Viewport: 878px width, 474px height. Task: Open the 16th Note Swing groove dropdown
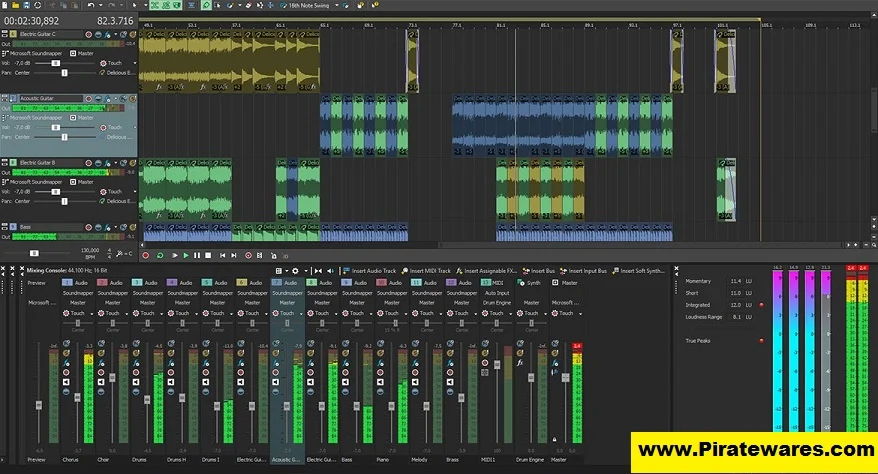337,5
